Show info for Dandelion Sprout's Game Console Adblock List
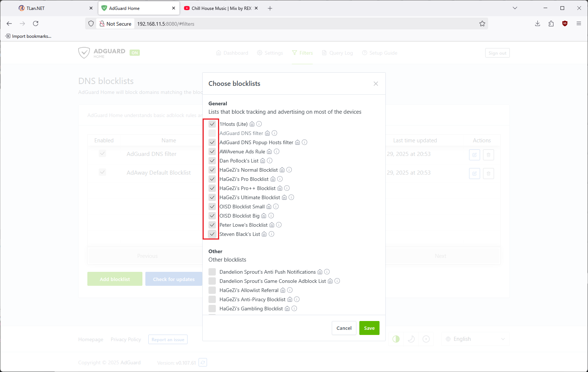The image size is (588, 372). pyautogui.click(x=337, y=281)
